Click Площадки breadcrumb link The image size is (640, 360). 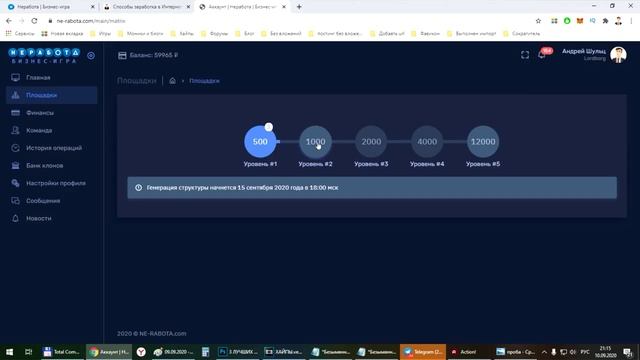[204, 81]
